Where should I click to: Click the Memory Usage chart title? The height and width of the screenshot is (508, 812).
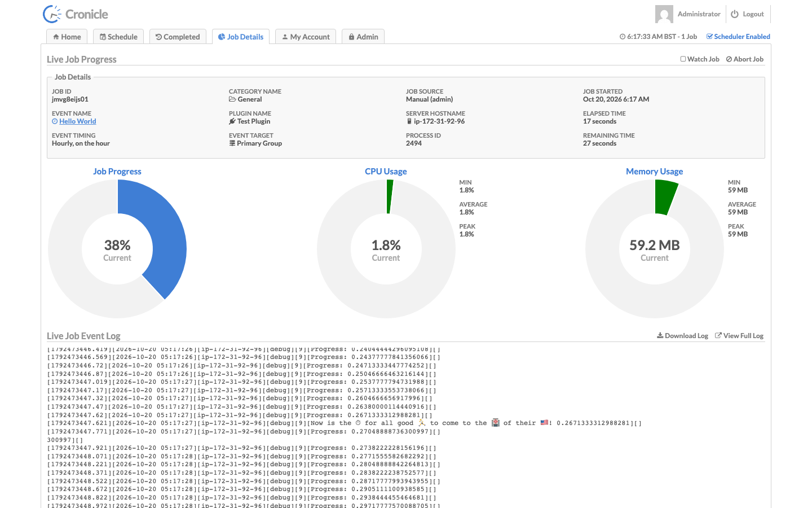[x=655, y=172]
